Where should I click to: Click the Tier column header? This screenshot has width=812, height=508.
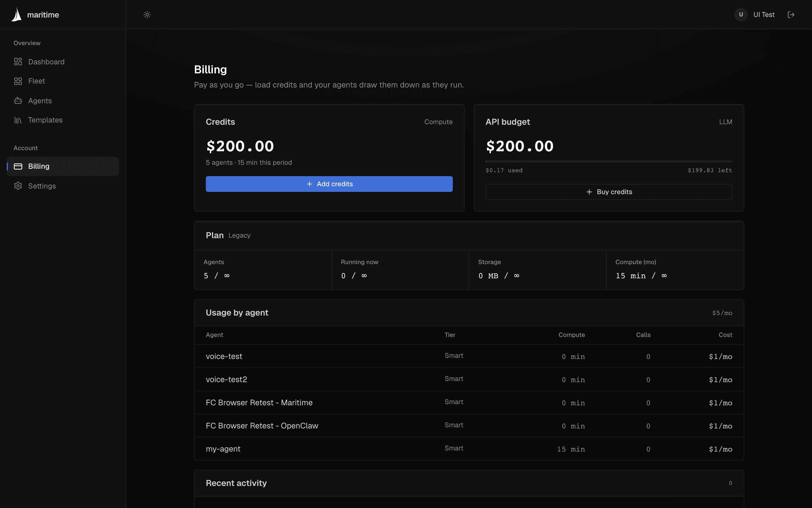click(450, 335)
